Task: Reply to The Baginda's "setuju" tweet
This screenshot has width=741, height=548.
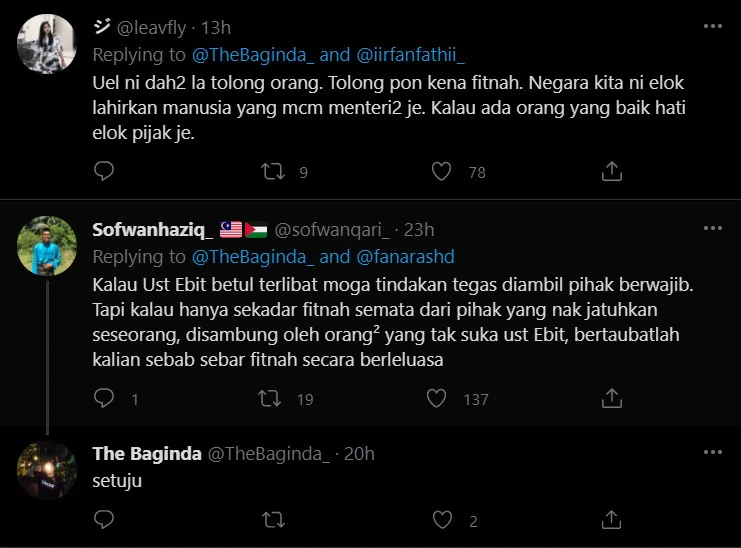Action: point(105,520)
